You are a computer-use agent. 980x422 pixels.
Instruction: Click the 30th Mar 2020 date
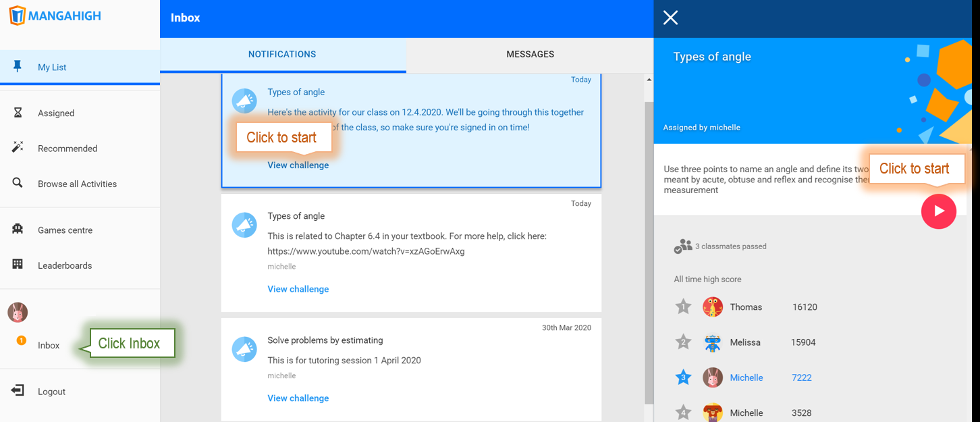566,327
